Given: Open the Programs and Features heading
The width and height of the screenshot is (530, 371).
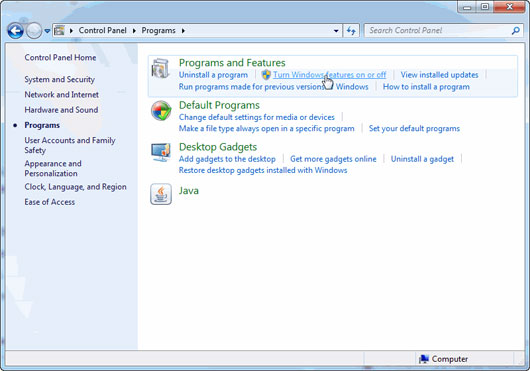Looking at the screenshot, I should click(x=232, y=63).
